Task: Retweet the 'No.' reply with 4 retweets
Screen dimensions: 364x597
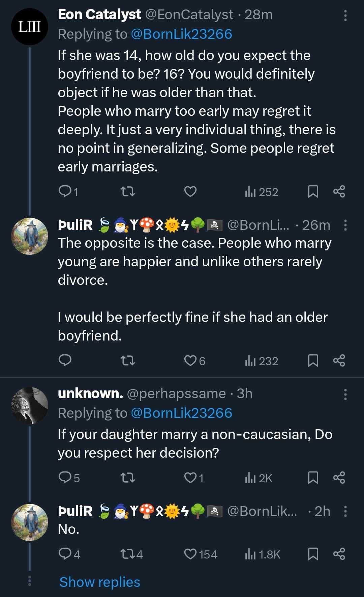Action: click(x=132, y=554)
